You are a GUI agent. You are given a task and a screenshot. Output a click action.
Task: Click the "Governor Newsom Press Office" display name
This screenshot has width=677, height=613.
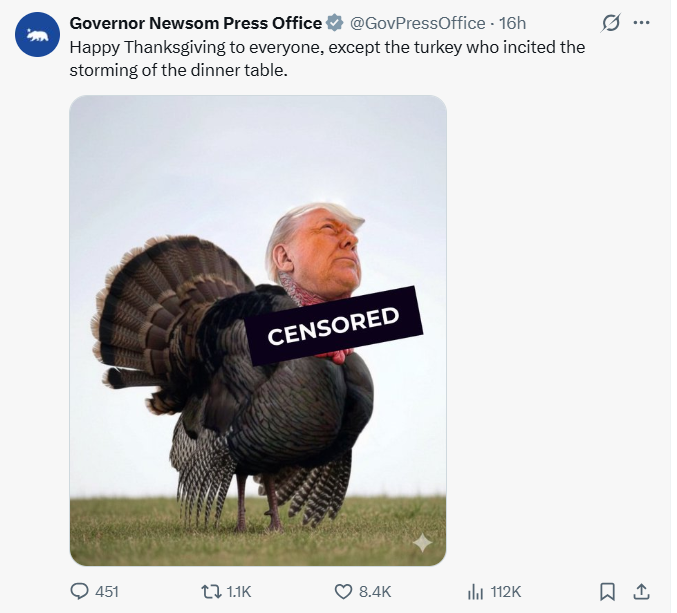[x=196, y=23]
